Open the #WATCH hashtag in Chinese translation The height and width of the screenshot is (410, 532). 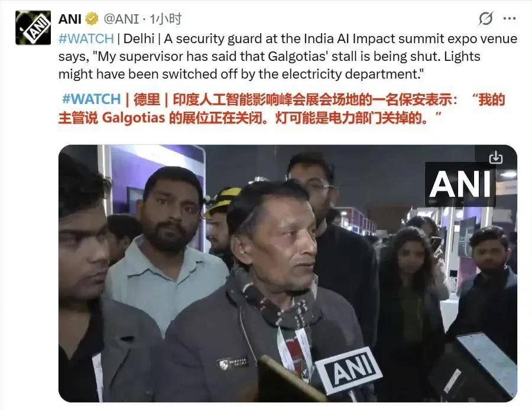(x=91, y=99)
